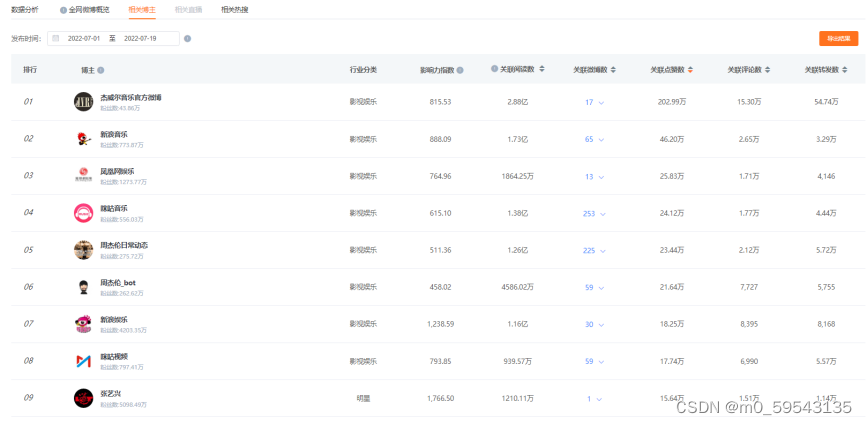Image resolution: width=867 pixels, height=425 pixels.
Task: Open the 相关直播 tab
Action: coord(188,10)
